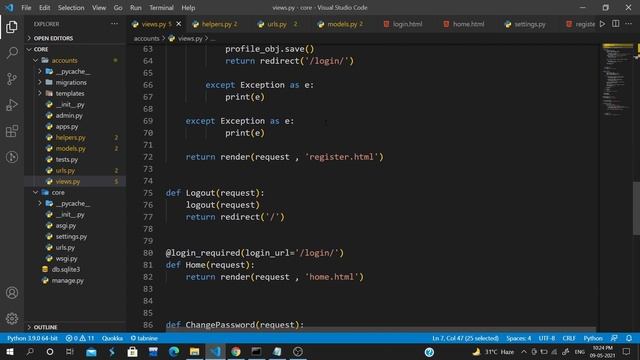
Task: Open the Run and Debug view
Action: click(12, 105)
